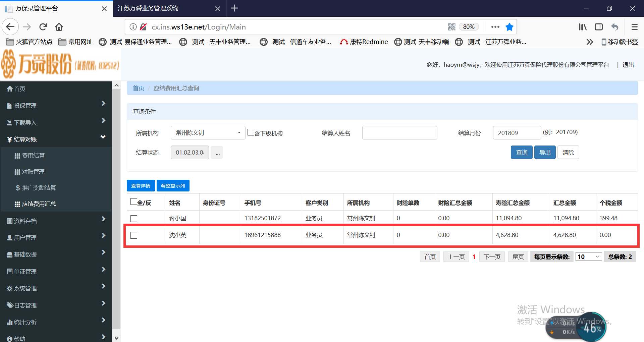The height and width of the screenshot is (342, 644).
Task: Open the Firefox hamburger menu
Action: pos(634,27)
